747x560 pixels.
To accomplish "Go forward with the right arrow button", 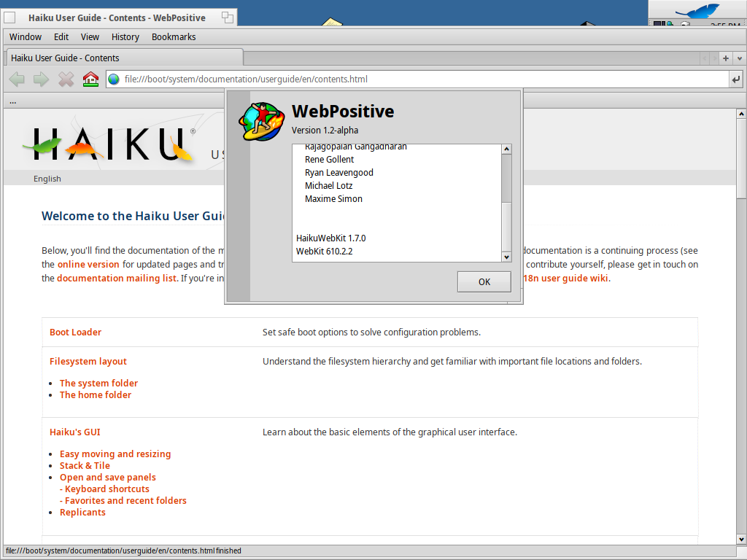I will point(41,79).
